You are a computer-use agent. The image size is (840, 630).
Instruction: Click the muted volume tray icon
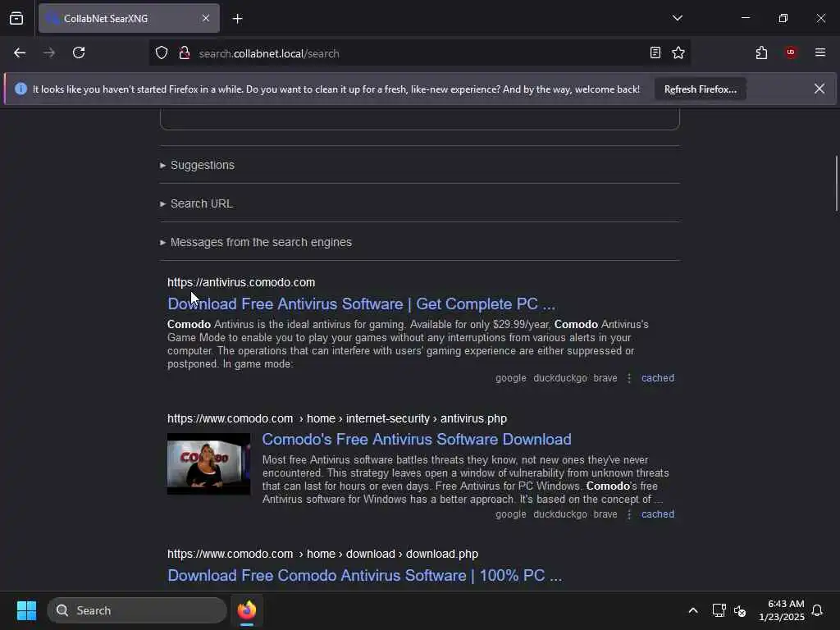click(x=740, y=610)
